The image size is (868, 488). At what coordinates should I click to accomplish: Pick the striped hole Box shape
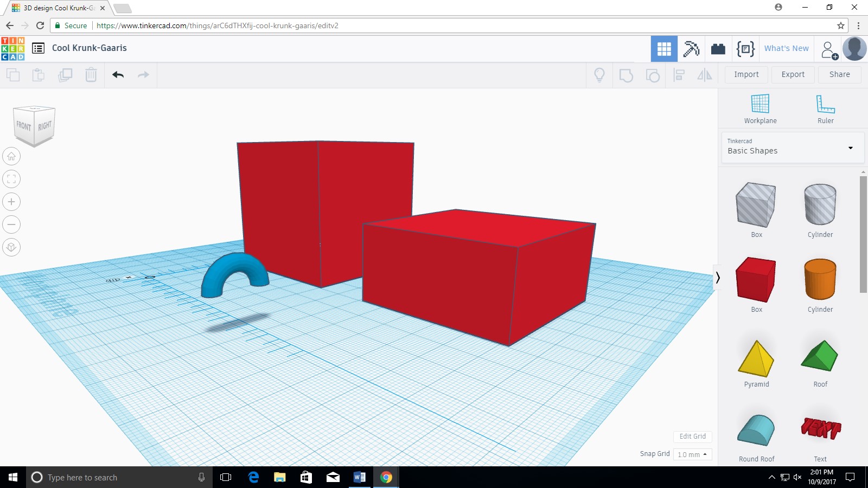[756, 205]
